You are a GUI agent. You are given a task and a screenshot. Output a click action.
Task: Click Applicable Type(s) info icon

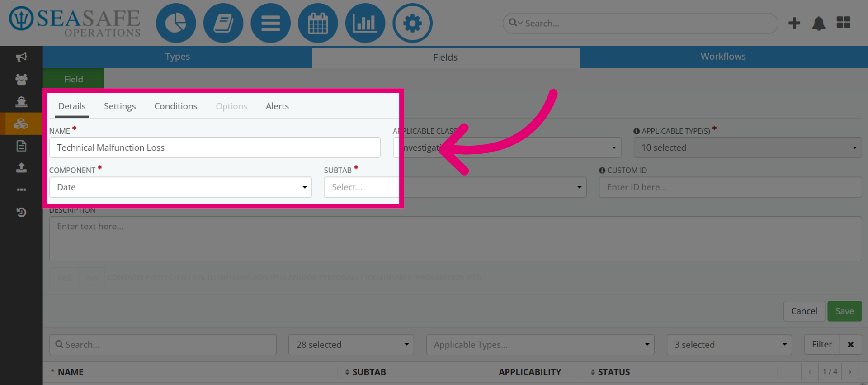tap(637, 131)
